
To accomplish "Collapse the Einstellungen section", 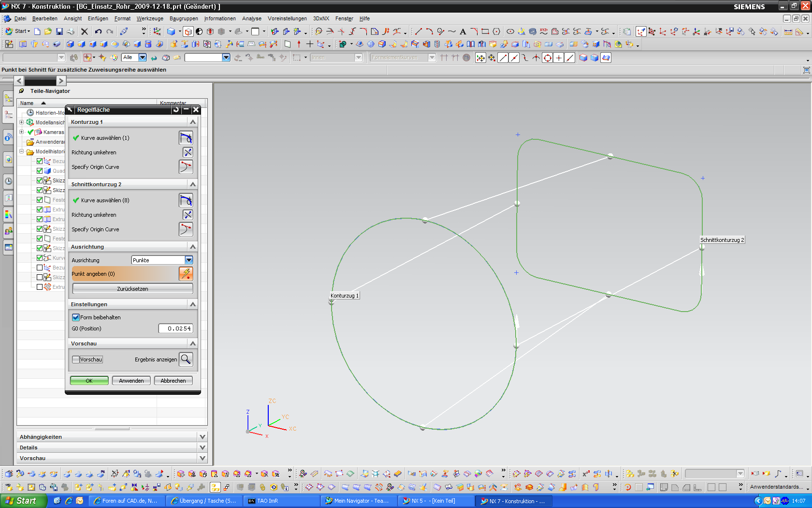I will tap(193, 304).
